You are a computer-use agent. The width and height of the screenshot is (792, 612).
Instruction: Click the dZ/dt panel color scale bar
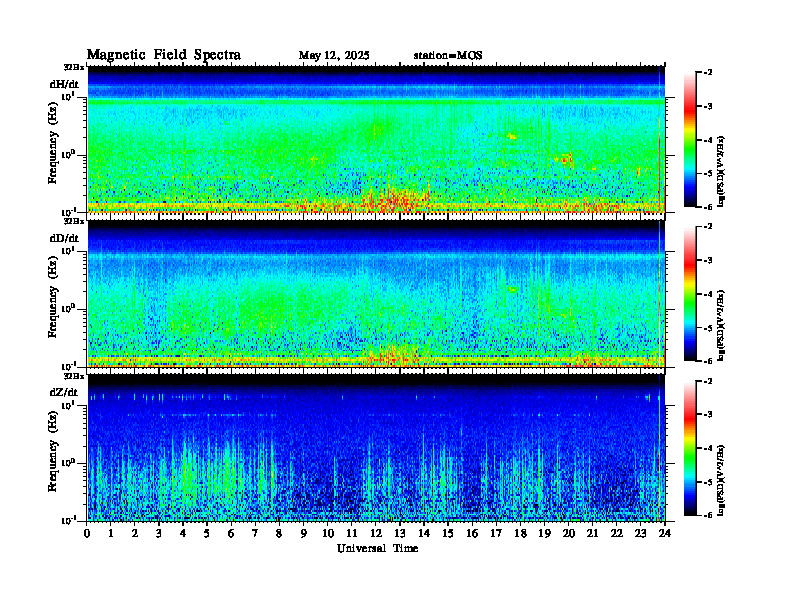pos(690,448)
